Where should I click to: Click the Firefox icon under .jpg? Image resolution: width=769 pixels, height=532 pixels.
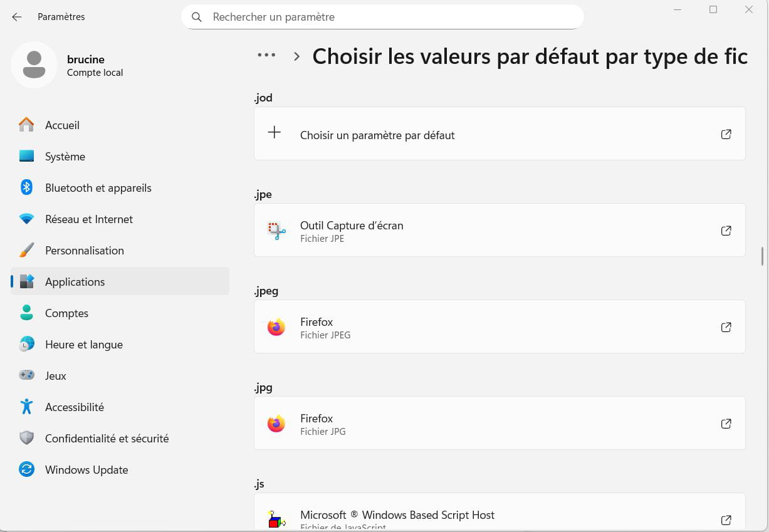point(276,424)
